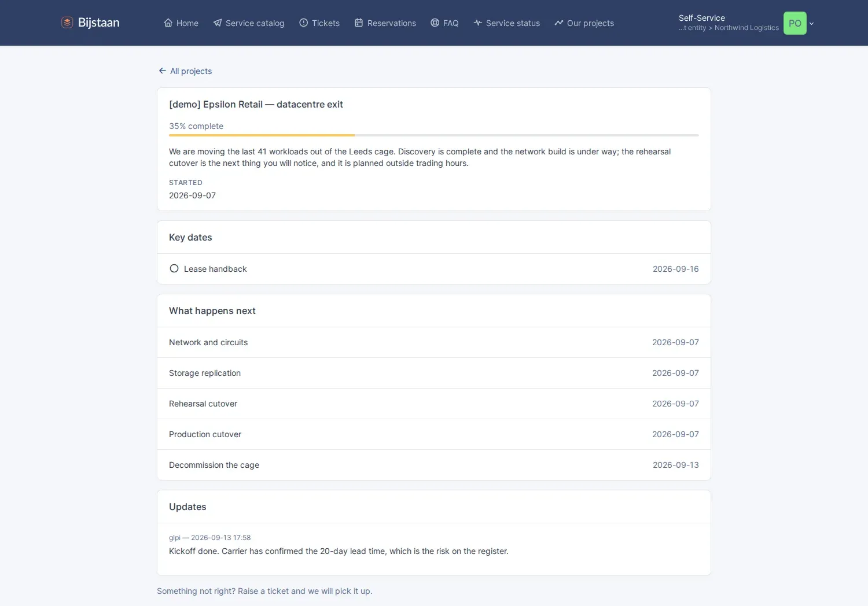Go to Service catalog

tap(249, 23)
